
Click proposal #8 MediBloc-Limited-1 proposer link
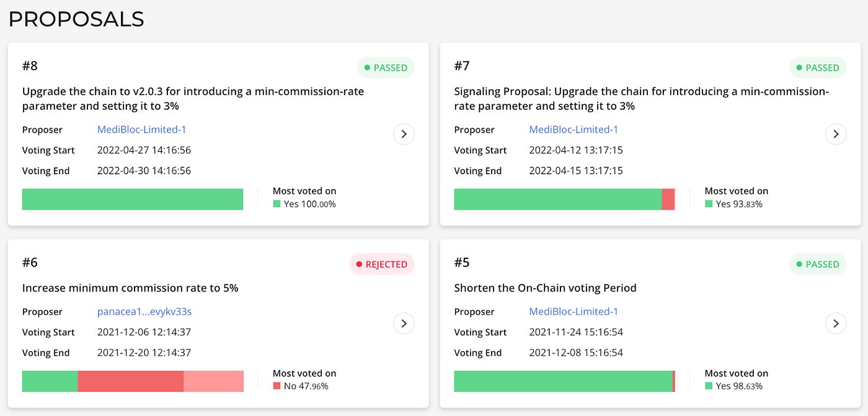[141, 130]
